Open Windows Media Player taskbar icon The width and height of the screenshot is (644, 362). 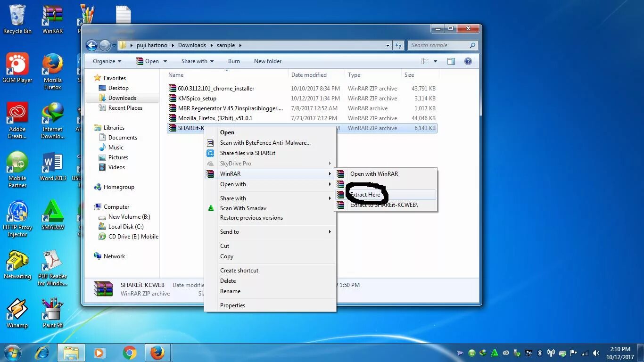coord(99,353)
